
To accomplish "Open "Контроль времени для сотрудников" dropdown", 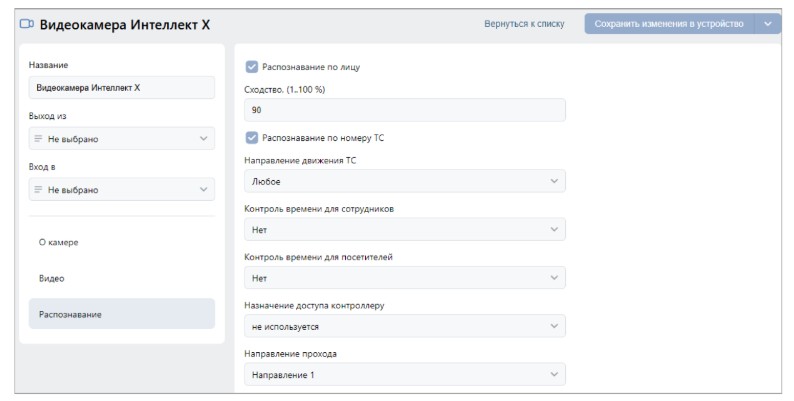I will 404,230.
